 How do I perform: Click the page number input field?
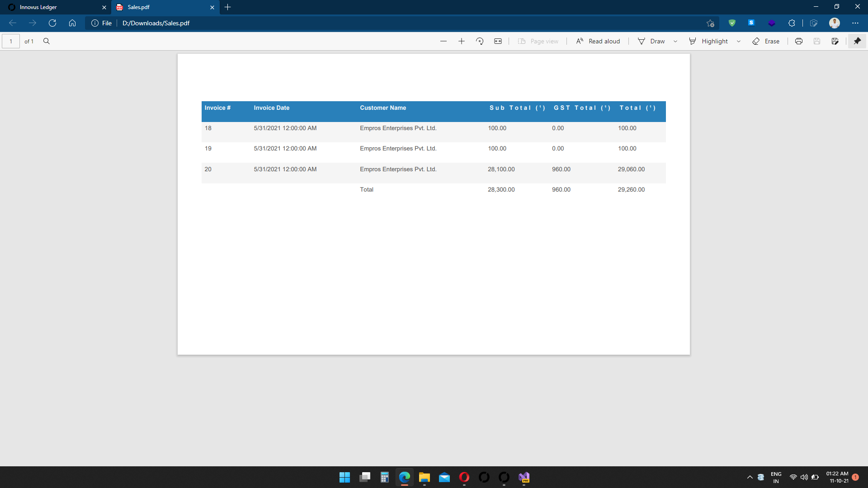point(10,41)
